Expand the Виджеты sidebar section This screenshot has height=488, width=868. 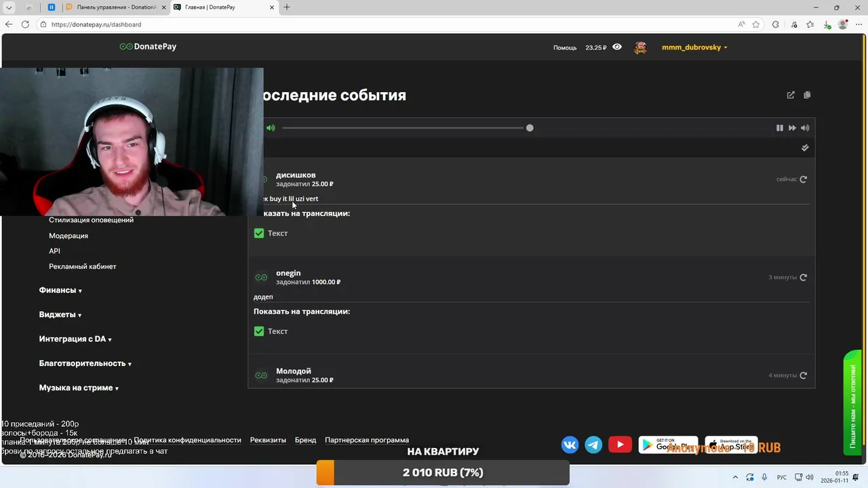pyautogui.click(x=60, y=314)
